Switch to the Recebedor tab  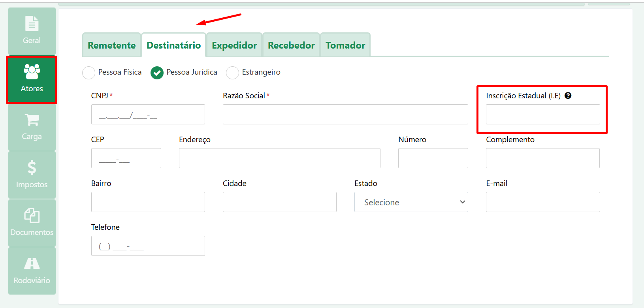(x=291, y=45)
